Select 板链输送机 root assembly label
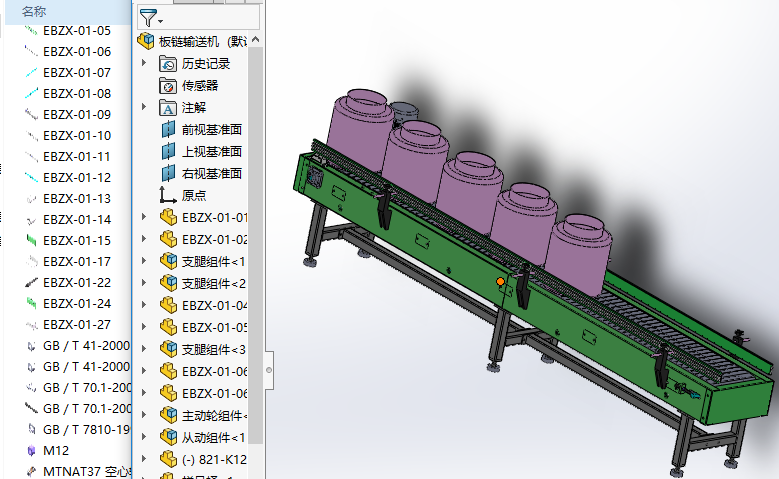The image size is (779, 479). click(189, 41)
